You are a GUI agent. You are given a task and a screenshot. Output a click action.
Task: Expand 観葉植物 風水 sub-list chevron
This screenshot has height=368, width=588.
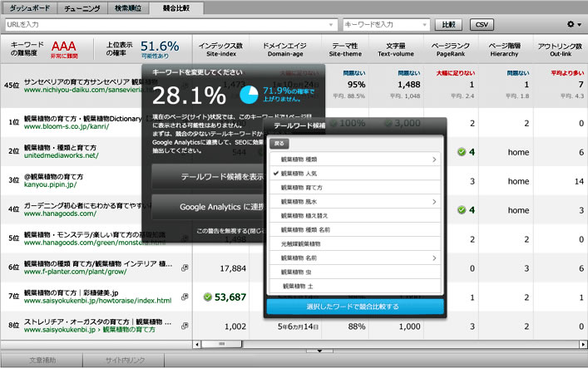tap(434, 201)
